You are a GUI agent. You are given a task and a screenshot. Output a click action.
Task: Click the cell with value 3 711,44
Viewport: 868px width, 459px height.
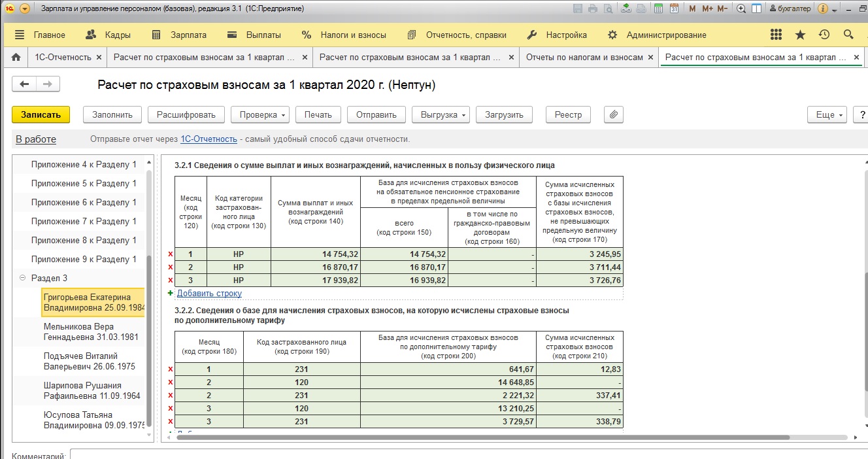tap(580, 267)
